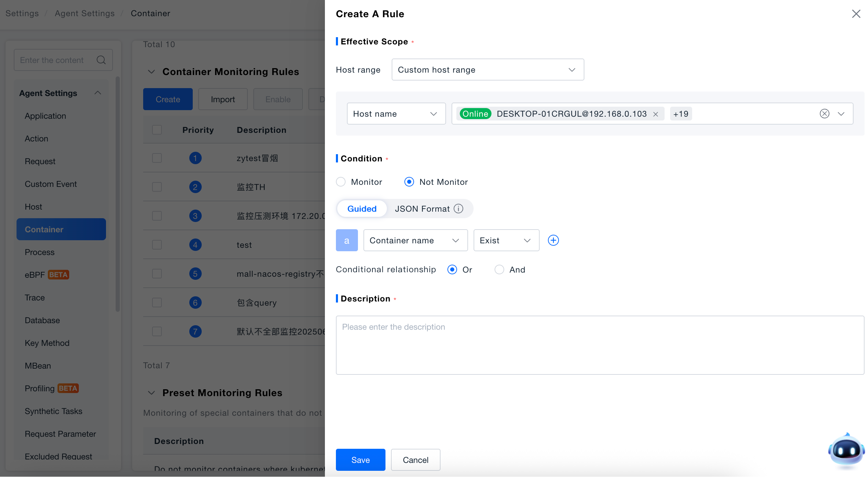Click the search magnifier icon in sidebar

[101, 60]
